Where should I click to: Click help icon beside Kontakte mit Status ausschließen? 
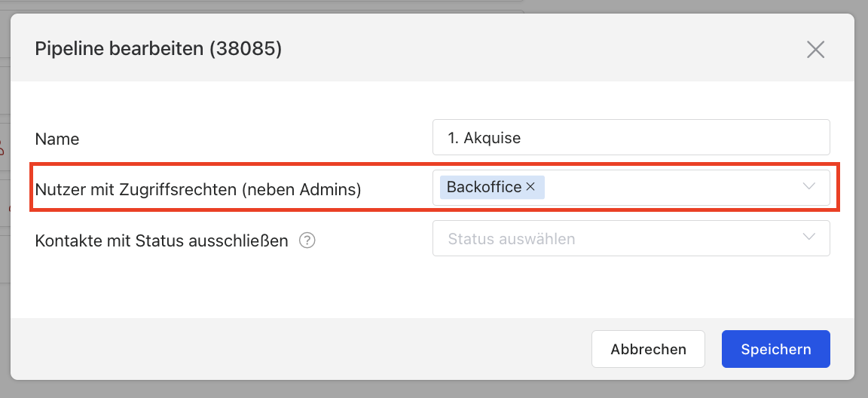point(307,241)
